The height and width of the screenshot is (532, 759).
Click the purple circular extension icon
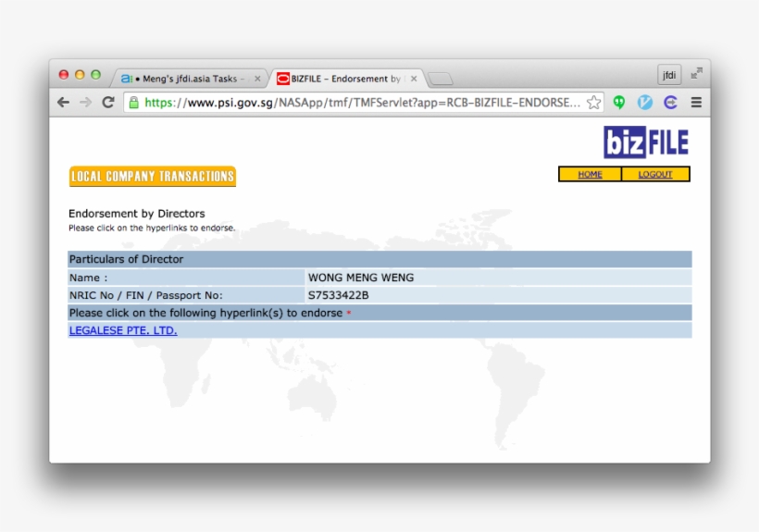point(671,103)
